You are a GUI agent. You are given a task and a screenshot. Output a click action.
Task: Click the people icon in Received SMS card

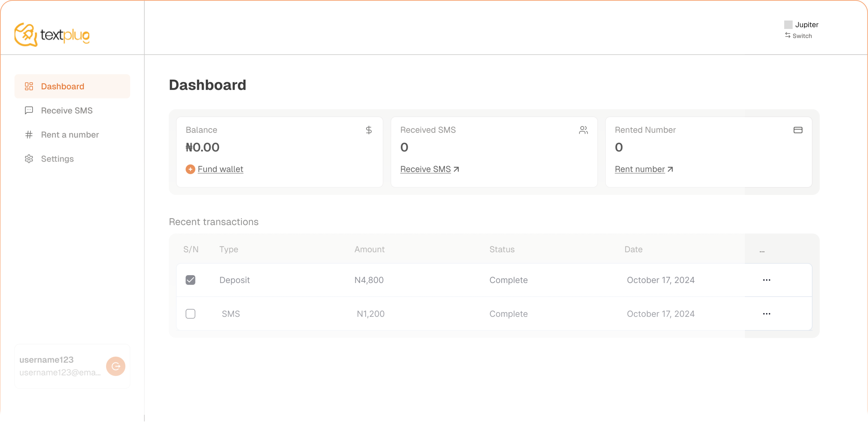pos(583,130)
